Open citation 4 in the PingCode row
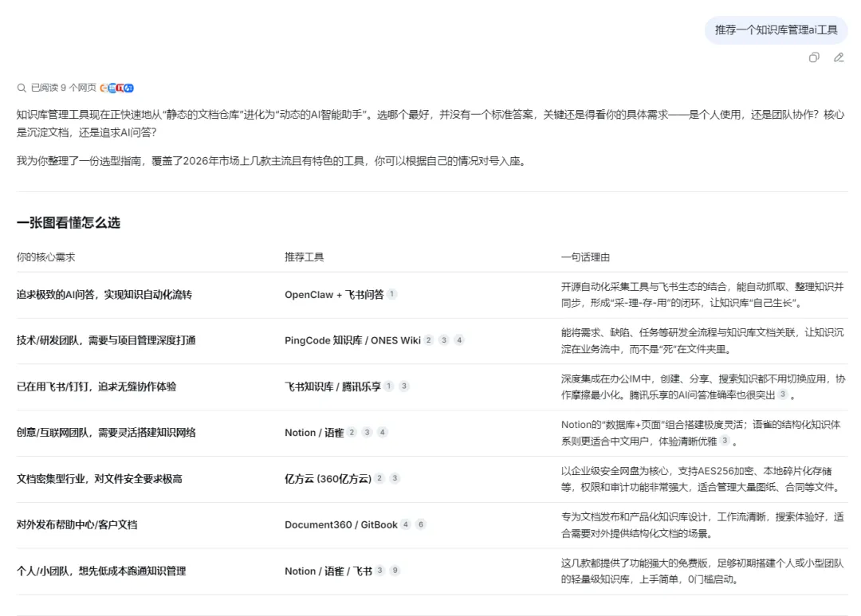 coord(460,340)
